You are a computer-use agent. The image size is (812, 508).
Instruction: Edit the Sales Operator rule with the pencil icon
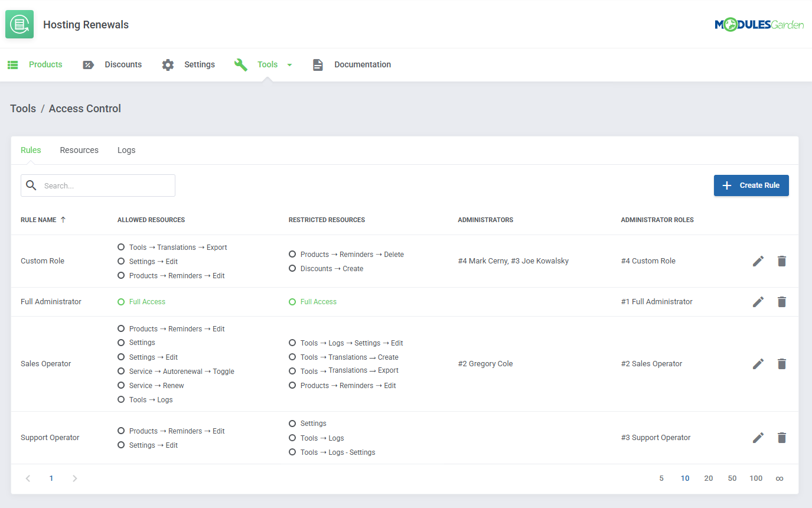pos(758,364)
